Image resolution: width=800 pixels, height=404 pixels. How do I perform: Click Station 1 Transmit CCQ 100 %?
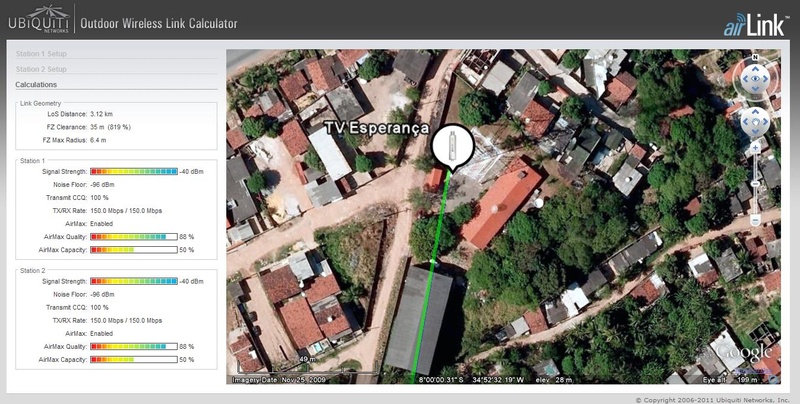click(x=99, y=197)
